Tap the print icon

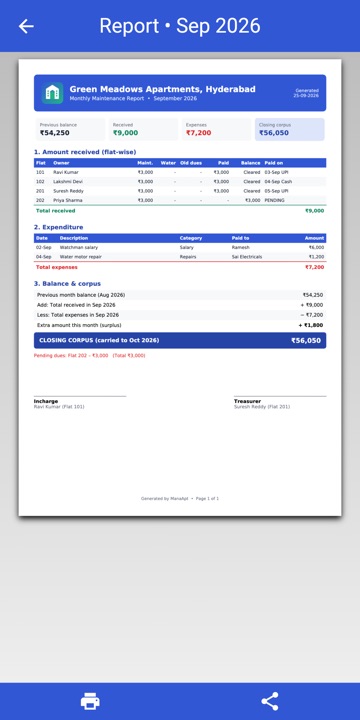[x=90, y=701]
